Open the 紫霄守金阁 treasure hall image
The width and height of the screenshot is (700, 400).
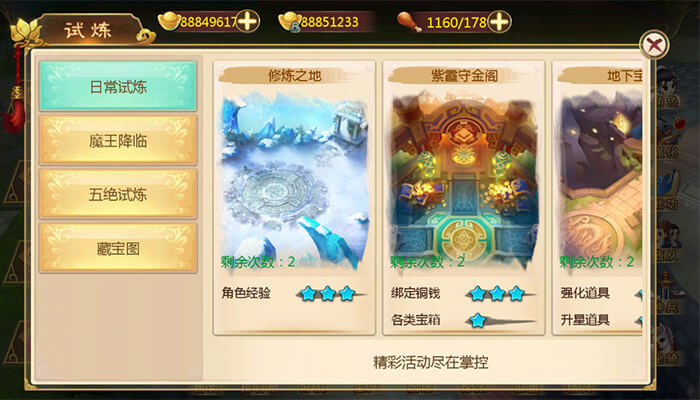coord(464,181)
